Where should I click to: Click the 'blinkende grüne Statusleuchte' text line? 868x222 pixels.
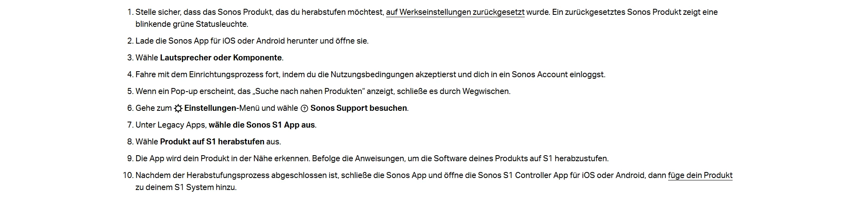(x=192, y=24)
